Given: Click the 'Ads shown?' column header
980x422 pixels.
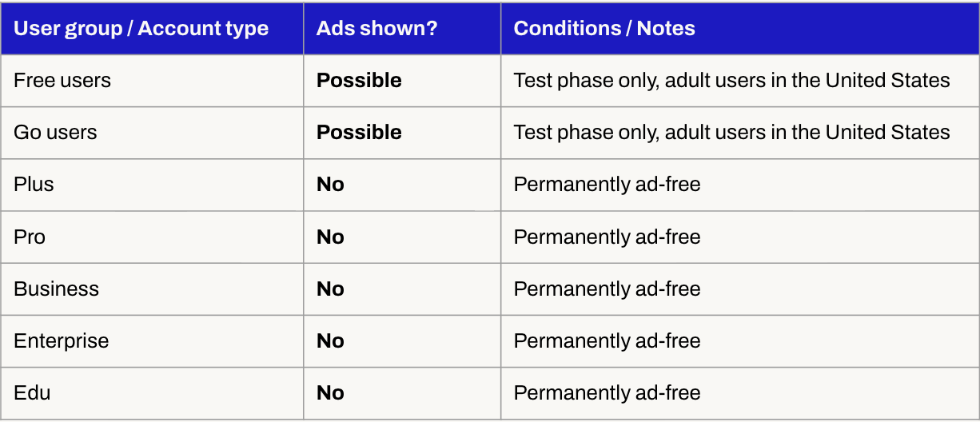Looking at the screenshot, I should point(376,29).
